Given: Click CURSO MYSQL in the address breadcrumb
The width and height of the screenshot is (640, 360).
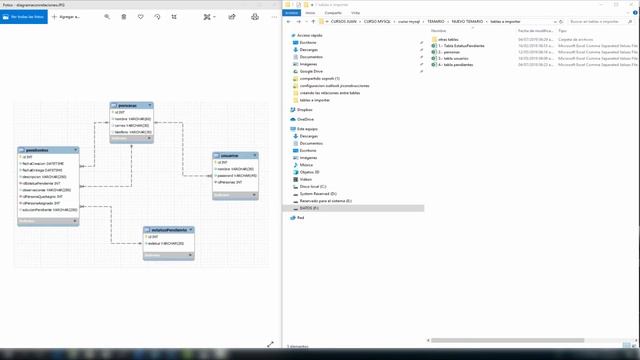Looking at the screenshot, I should (x=377, y=21).
